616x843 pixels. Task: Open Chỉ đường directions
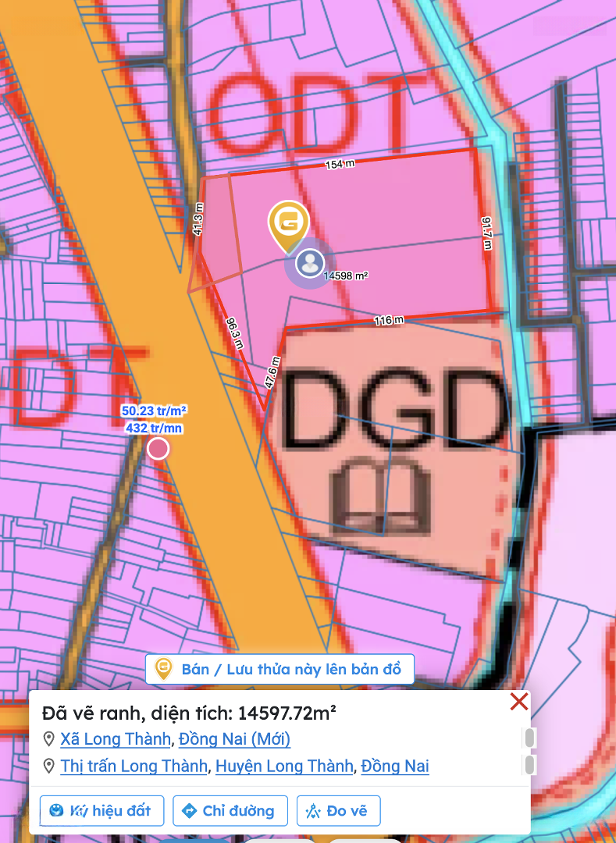(x=230, y=811)
